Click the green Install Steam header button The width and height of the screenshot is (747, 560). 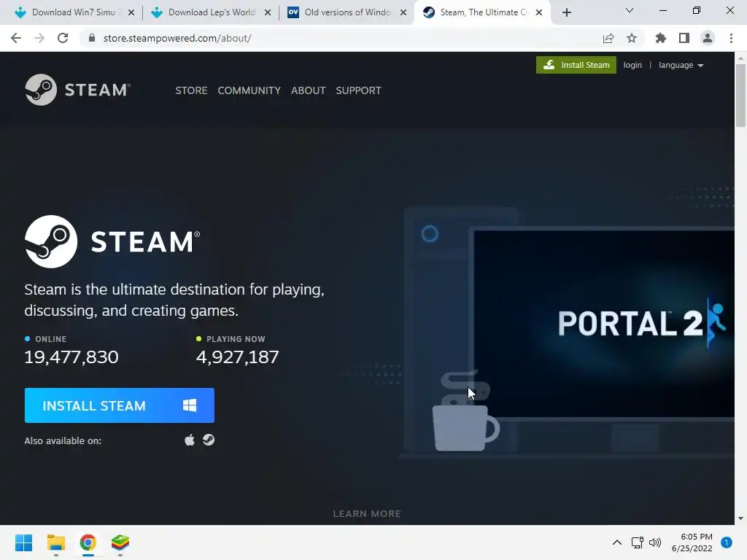coord(576,65)
